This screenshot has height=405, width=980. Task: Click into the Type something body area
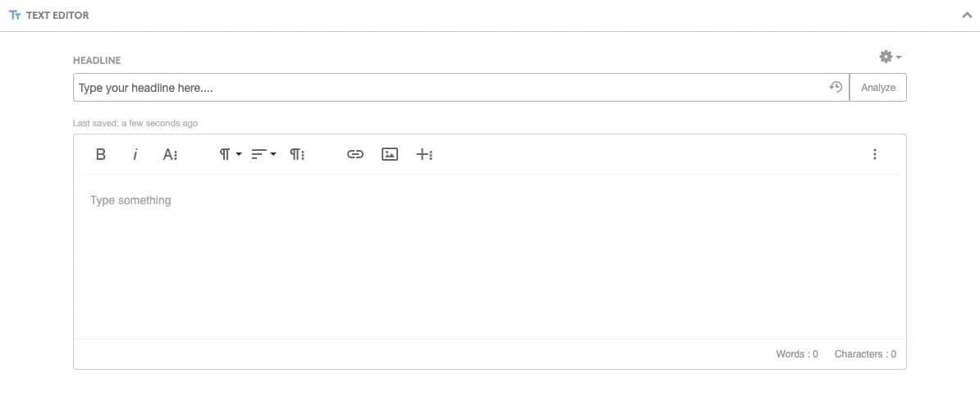pos(490,256)
